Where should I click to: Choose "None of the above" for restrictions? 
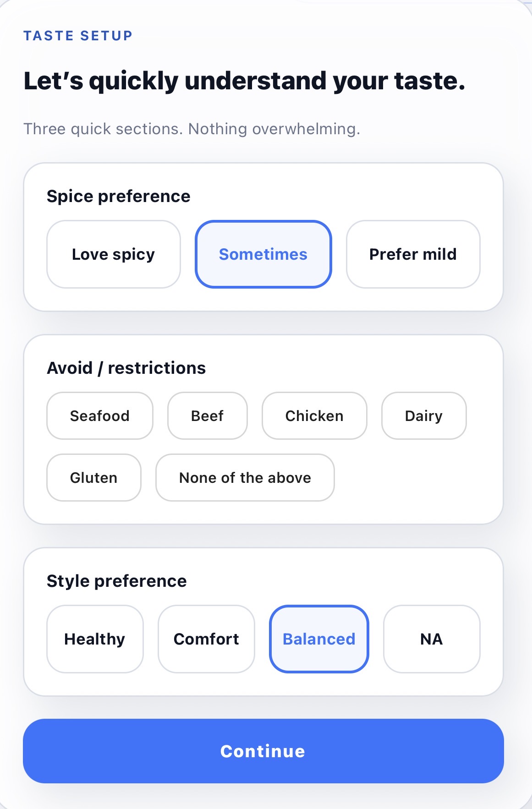click(245, 478)
